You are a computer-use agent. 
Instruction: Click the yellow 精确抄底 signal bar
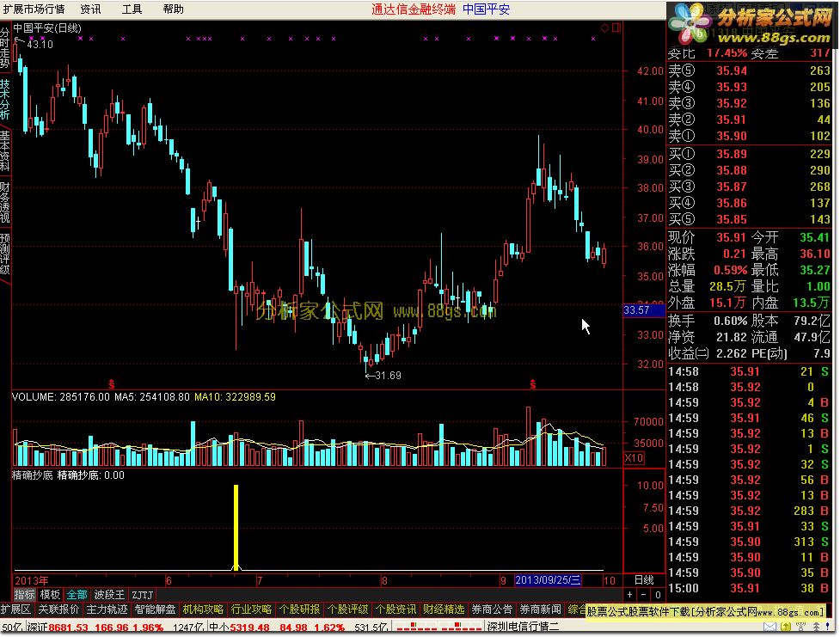click(236, 527)
